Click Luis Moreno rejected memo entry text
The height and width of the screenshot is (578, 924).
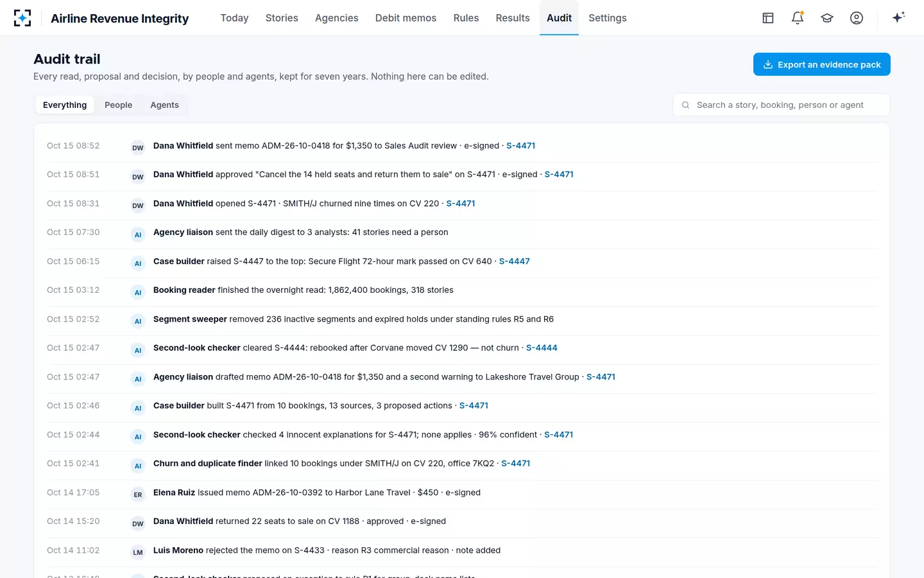(x=327, y=550)
